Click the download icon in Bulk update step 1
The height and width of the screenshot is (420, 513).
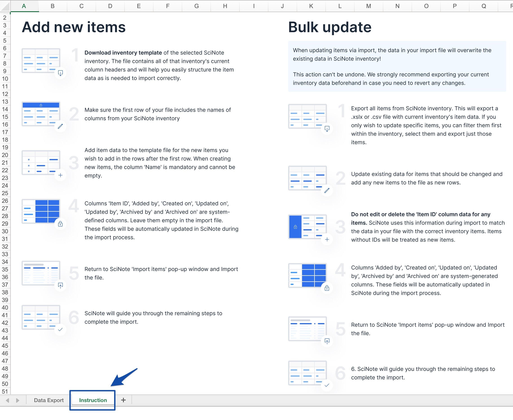(327, 129)
